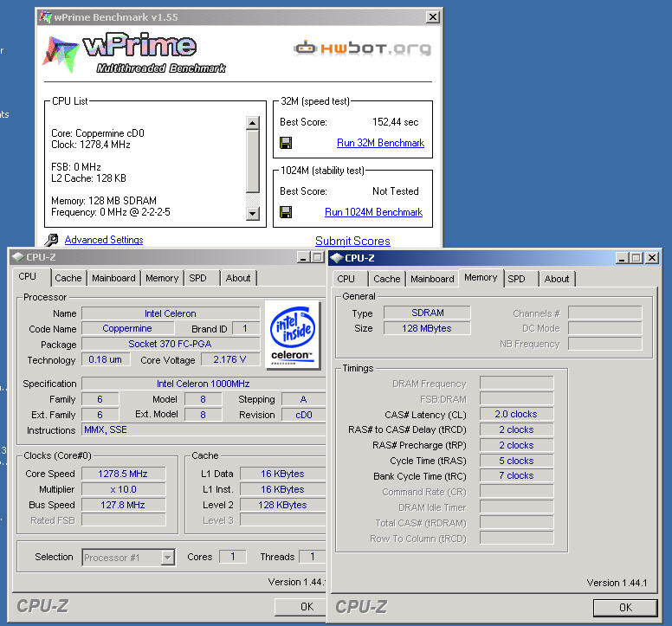Click the save icon in 32M speed test
This screenshot has height=626, width=672.
click(286, 143)
